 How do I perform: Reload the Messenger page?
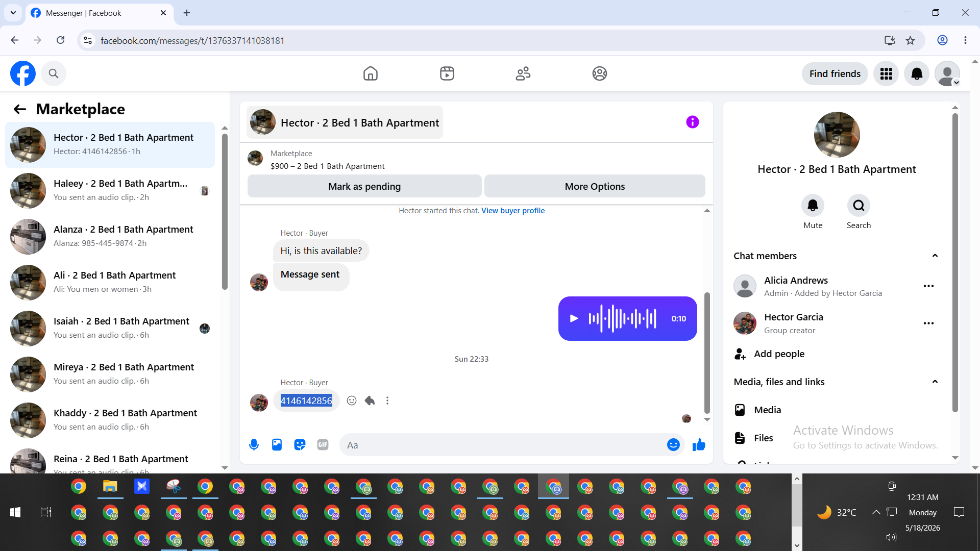pyautogui.click(x=60, y=40)
